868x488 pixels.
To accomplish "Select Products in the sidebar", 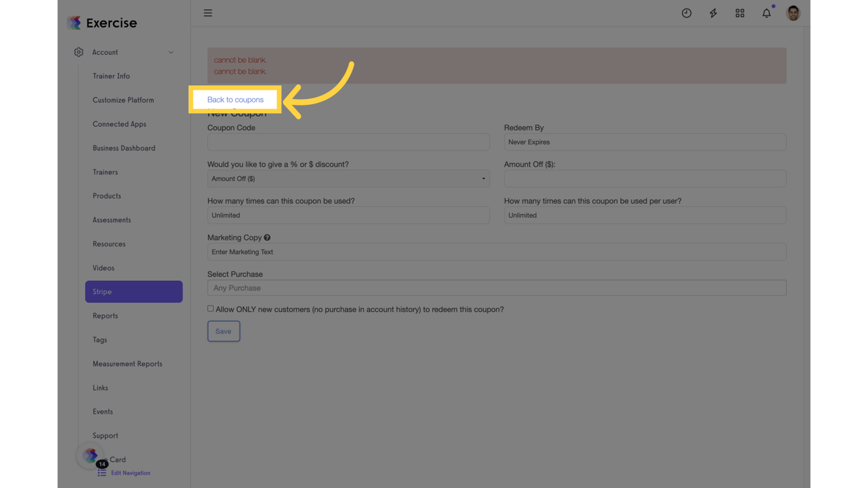I will [107, 196].
